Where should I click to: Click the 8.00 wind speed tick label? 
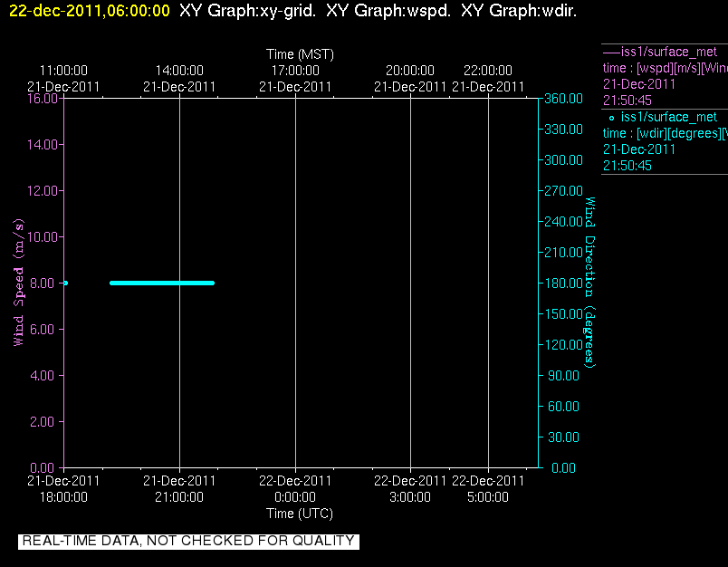coord(43,283)
